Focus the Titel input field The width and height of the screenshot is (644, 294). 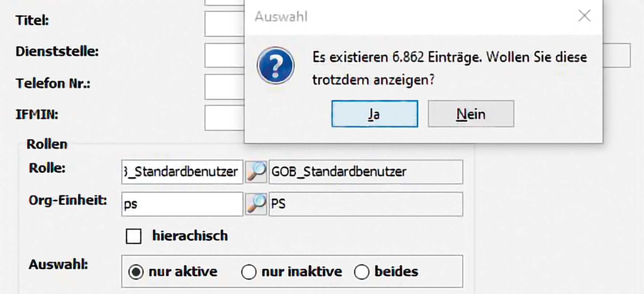224,24
